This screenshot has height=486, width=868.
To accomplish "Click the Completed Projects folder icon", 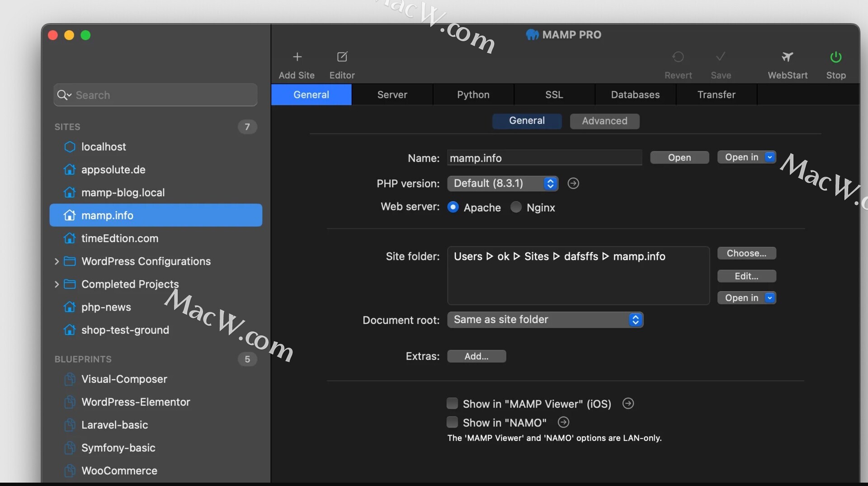I will pos(70,284).
